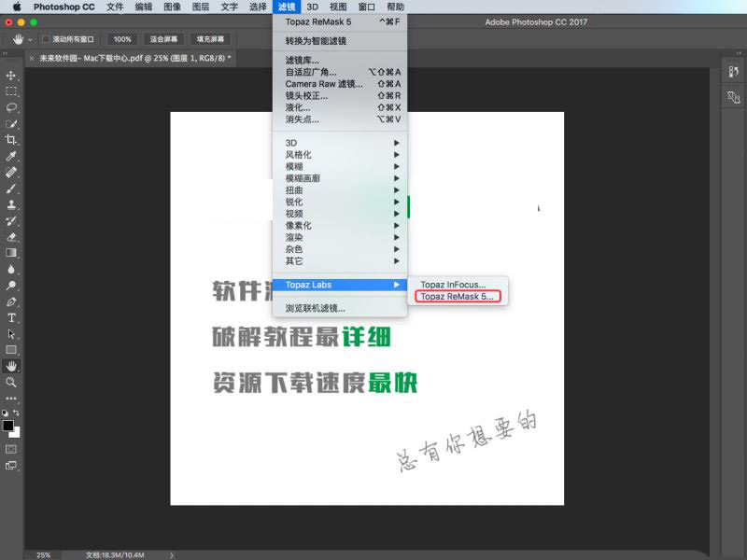Select the Dodge tool
Screen dimensions: 747x560
click(x=11, y=286)
